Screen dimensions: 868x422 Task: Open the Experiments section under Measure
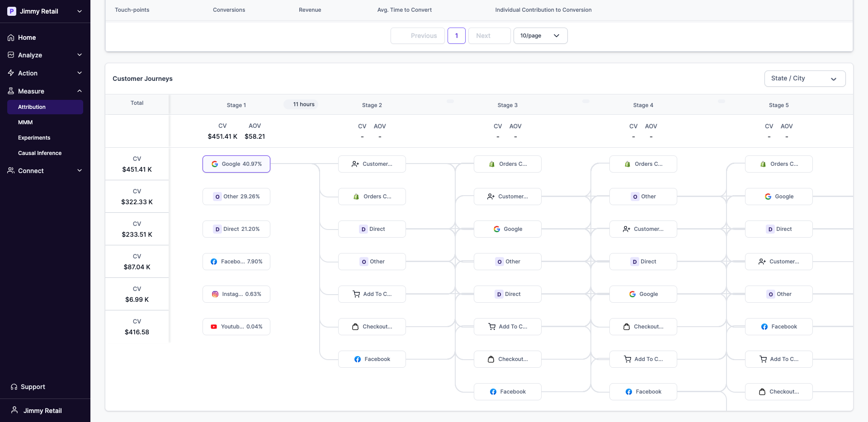34,137
